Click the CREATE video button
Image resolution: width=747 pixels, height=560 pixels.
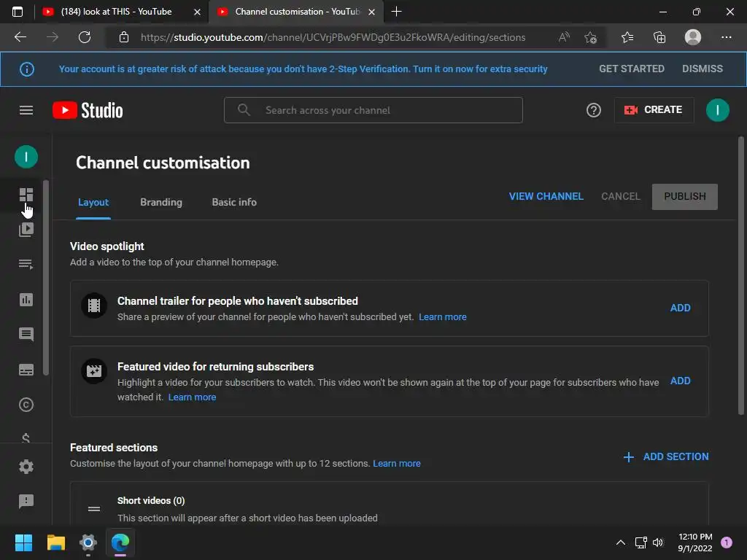[x=654, y=110]
